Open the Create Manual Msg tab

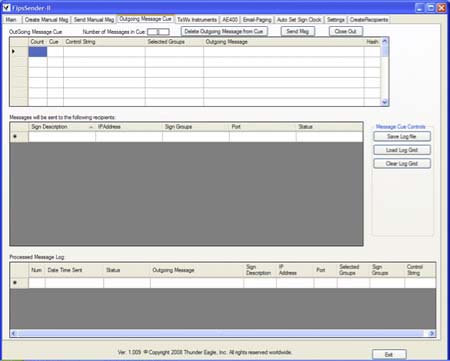(x=46, y=20)
